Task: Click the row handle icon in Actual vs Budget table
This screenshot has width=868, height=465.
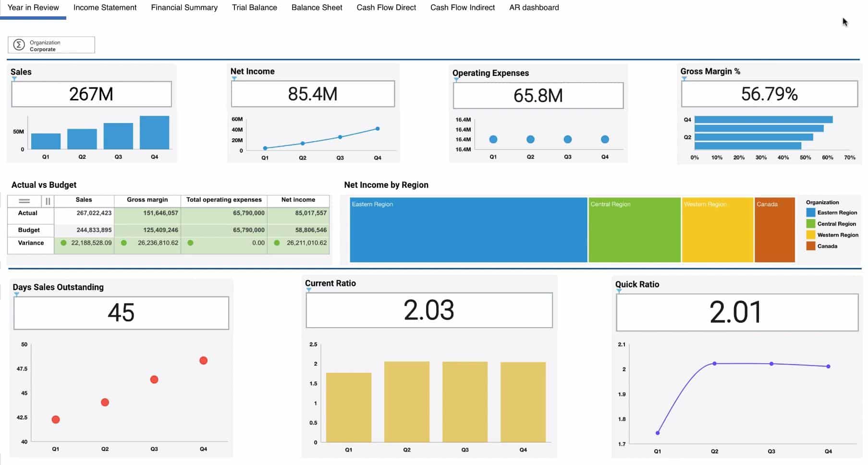Action: tap(24, 201)
